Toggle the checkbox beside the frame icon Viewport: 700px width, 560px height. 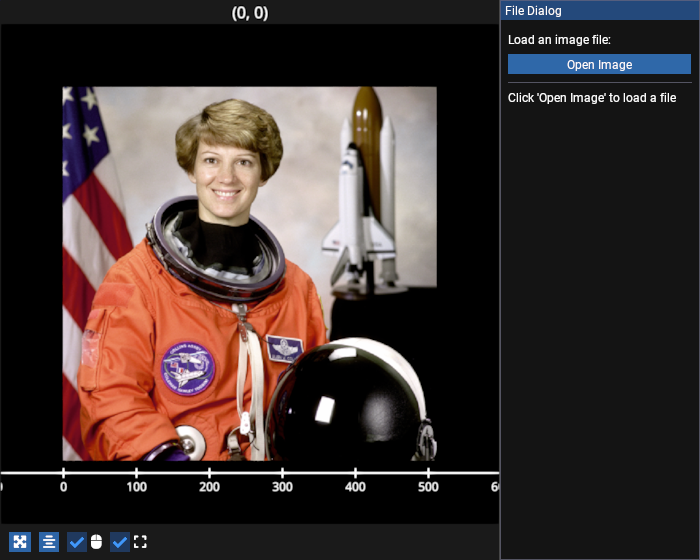(120, 542)
